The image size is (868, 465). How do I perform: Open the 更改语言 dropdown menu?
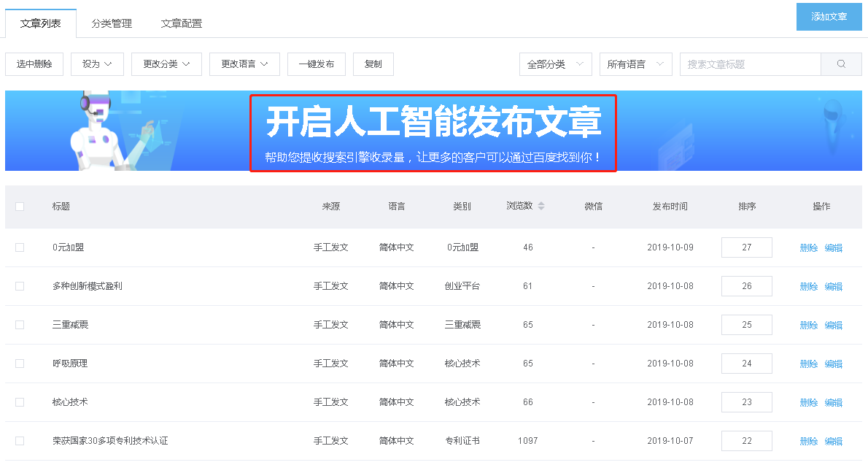tap(244, 64)
